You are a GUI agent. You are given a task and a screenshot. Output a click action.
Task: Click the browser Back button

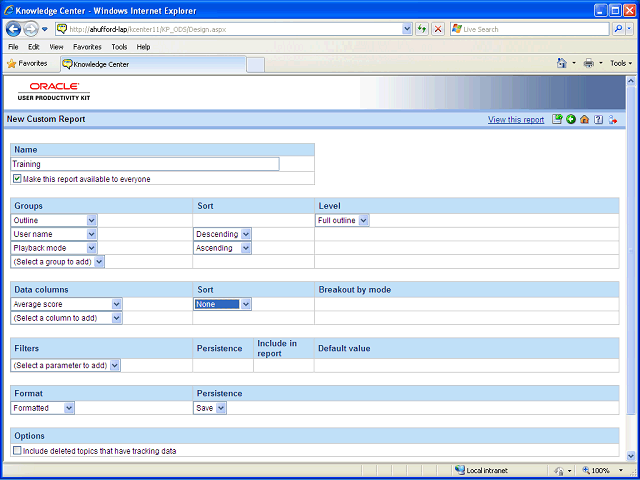coord(13,29)
